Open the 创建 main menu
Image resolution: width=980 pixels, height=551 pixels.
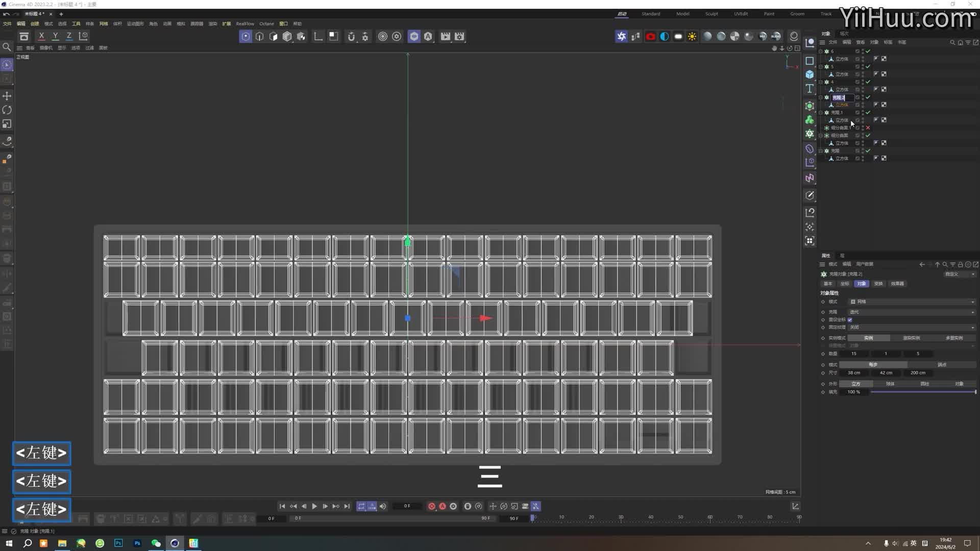[x=35, y=23]
